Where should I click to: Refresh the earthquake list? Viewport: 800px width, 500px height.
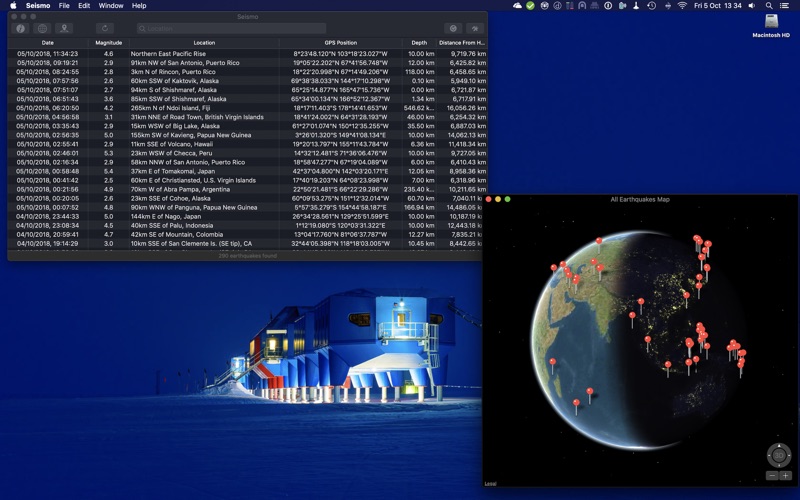pyautogui.click(x=105, y=29)
